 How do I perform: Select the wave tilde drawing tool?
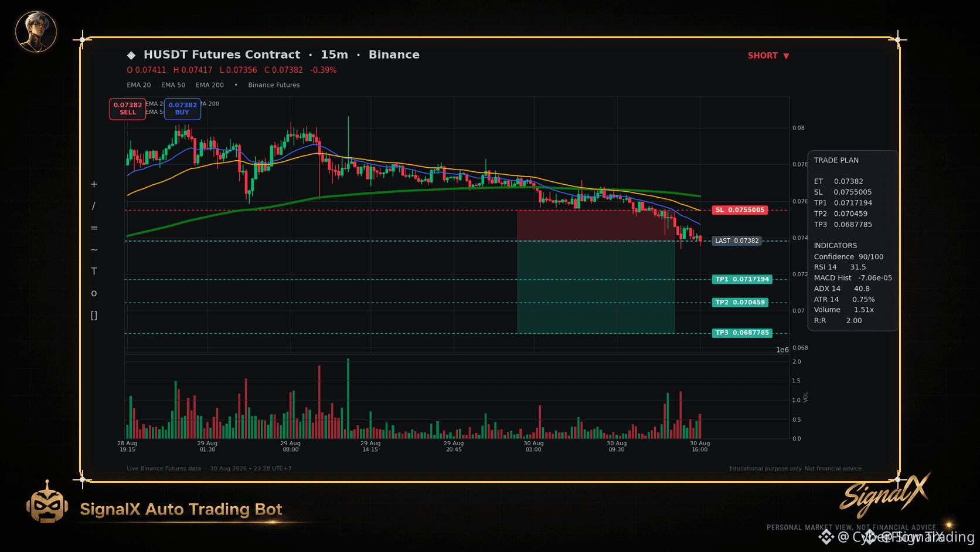[x=94, y=249]
